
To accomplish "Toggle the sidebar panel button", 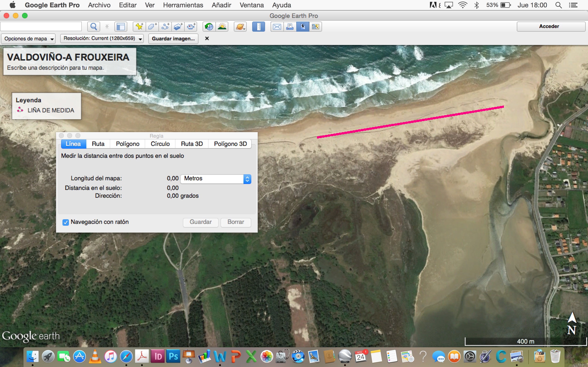I will 121,26.
